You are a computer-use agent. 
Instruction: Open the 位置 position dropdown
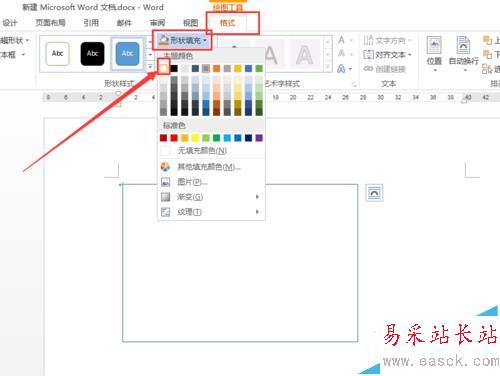(434, 53)
